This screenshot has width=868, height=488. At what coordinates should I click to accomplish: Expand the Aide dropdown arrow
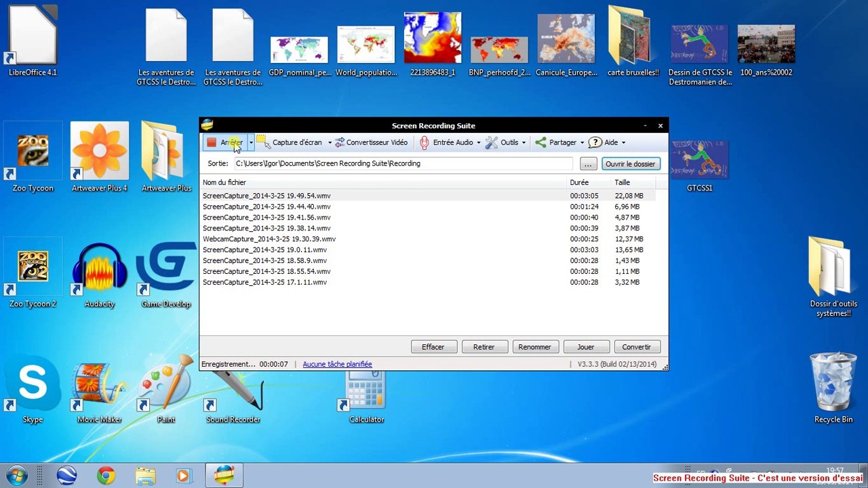[623, 142]
